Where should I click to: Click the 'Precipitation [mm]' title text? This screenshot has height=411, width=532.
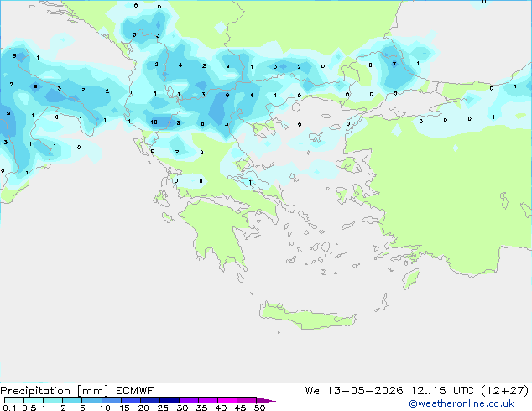55,391
